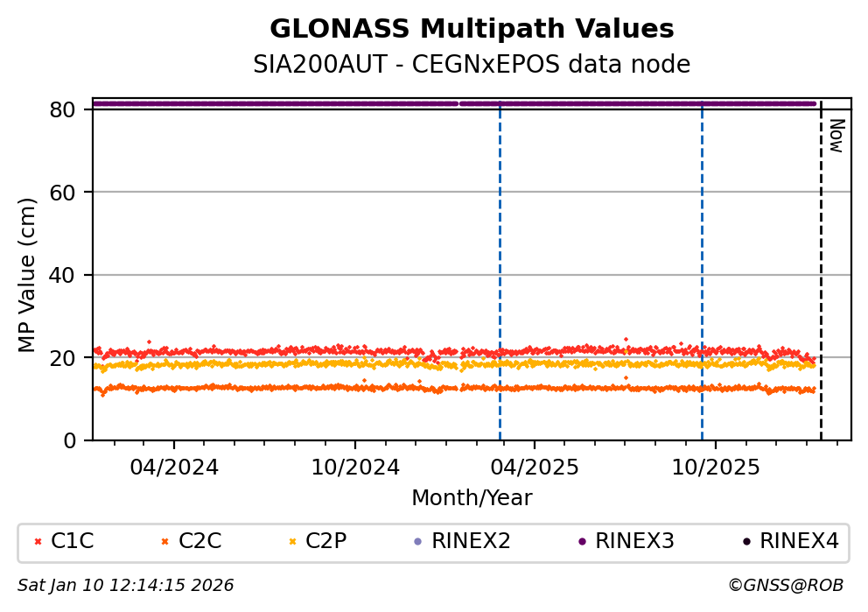Image resolution: width=868 pixels, height=612 pixels.
Task: Click the 10/2025 x-axis tick label
Action: [x=715, y=467]
